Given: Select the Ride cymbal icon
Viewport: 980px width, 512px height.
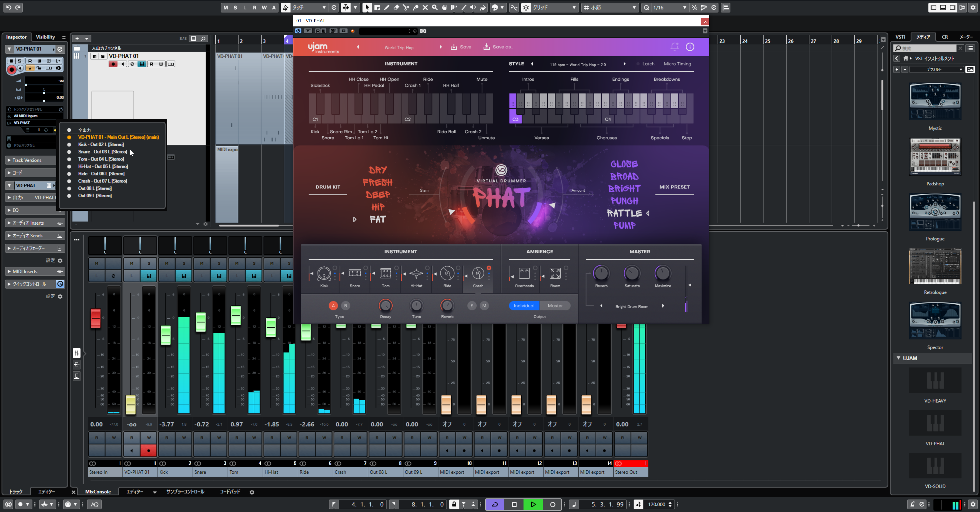Looking at the screenshot, I should [447, 273].
